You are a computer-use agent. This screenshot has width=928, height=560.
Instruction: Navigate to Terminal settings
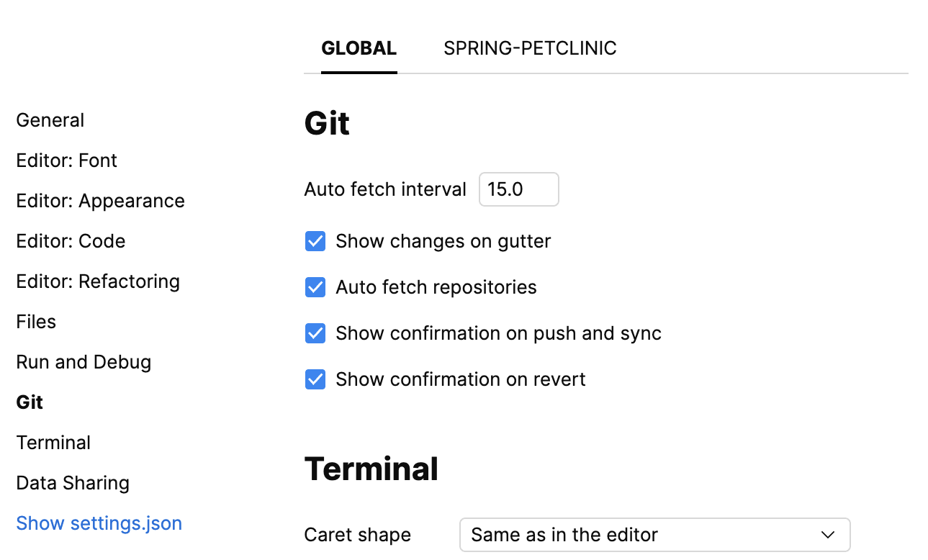(53, 443)
